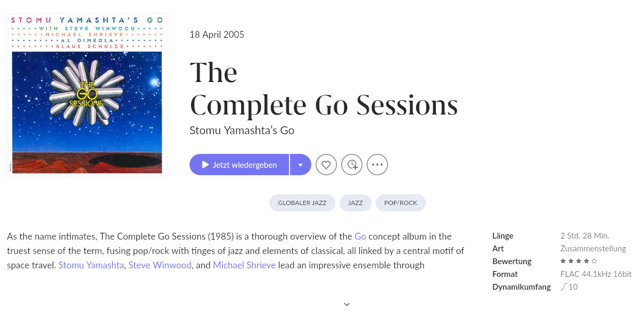Follow the Stomu Yamashta link in description
Image resolution: width=644 pixels, height=311 pixels.
click(92, 265)
